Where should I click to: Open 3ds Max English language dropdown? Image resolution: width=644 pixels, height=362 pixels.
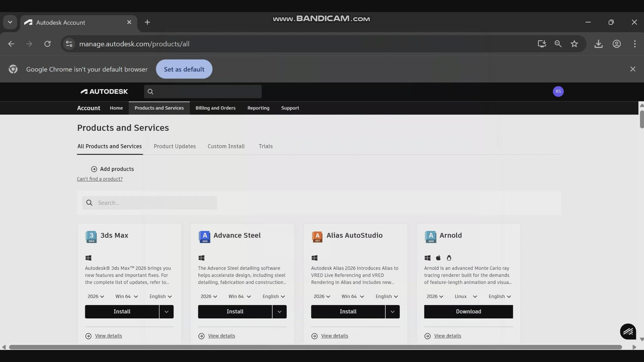[160, 297]
